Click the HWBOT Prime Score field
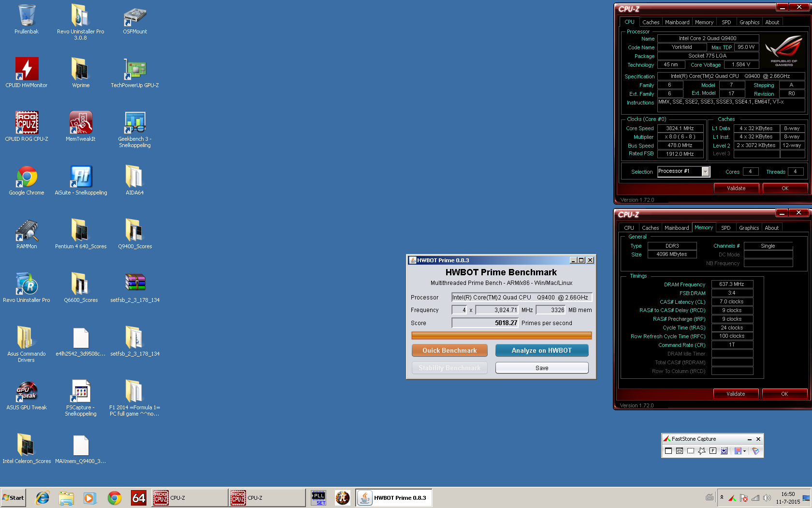Image resolution: width=812 pixels, height=508 pixels. click(x=485, y=323)
